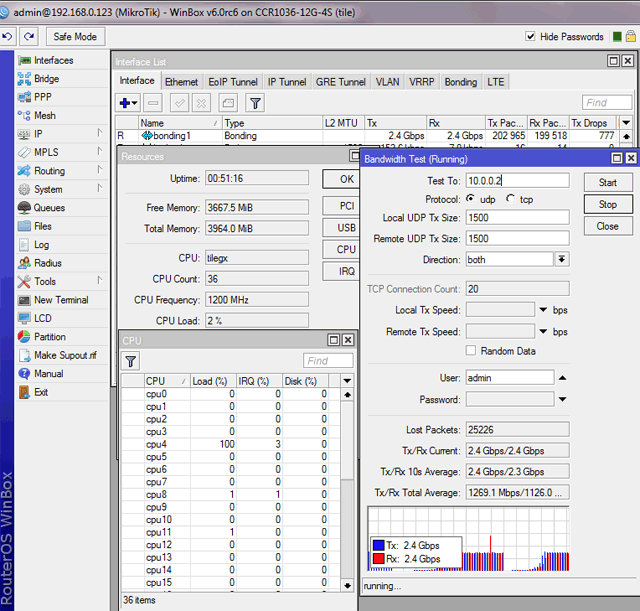640x611 pixels.
Task: Expand the Tools submenu
Action: tap(100, 280)
